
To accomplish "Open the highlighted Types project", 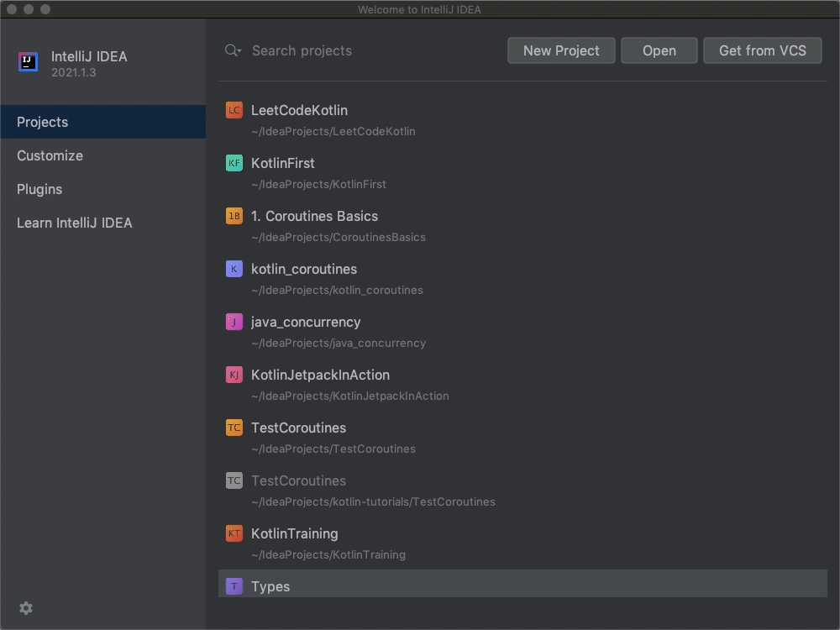I will 270,586.
